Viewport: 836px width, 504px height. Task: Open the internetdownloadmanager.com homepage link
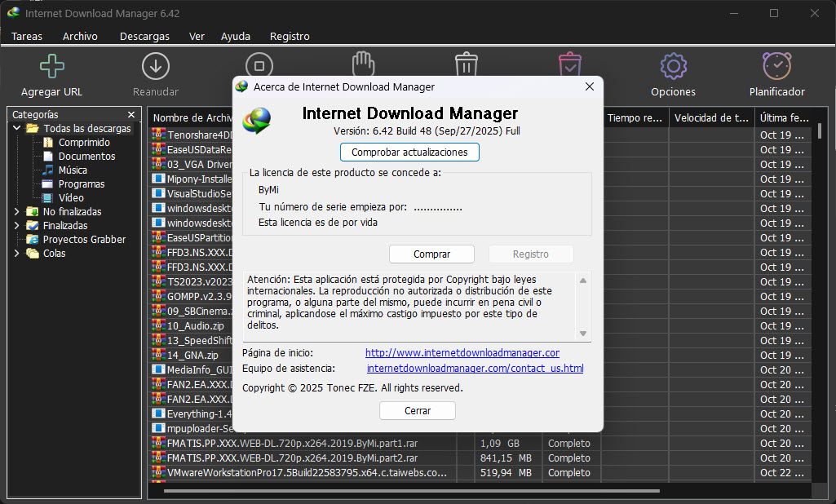462,352
